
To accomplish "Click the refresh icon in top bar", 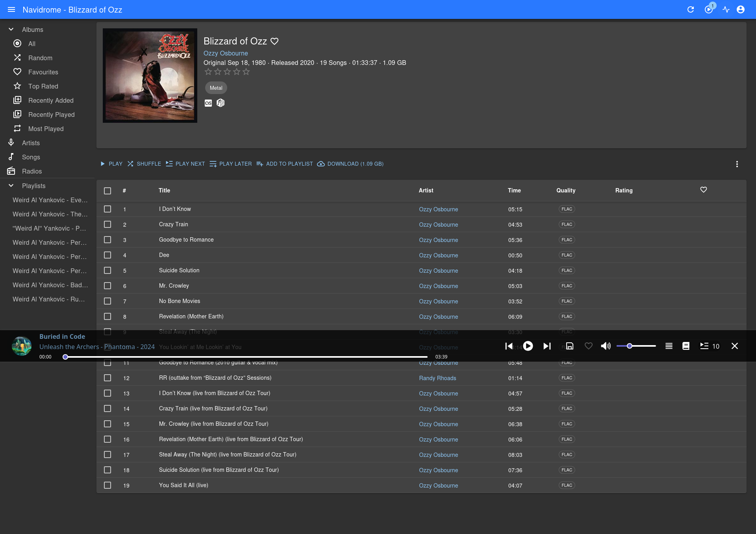I will click(691, 9).
